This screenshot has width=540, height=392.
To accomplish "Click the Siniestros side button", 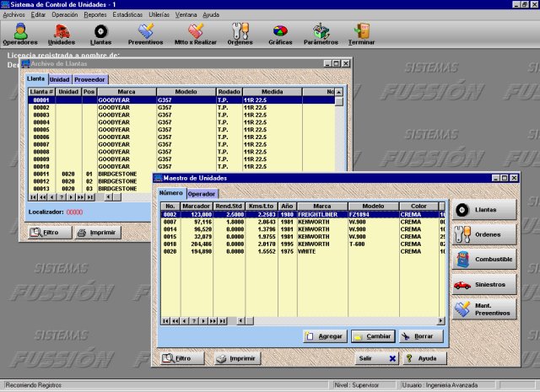I will pos(483,285).
